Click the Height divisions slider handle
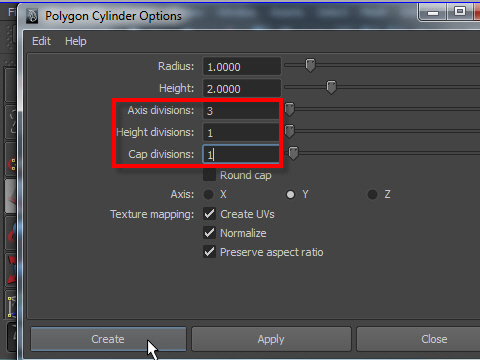This screenshot has width=480, height=360. tap(289, 131)
